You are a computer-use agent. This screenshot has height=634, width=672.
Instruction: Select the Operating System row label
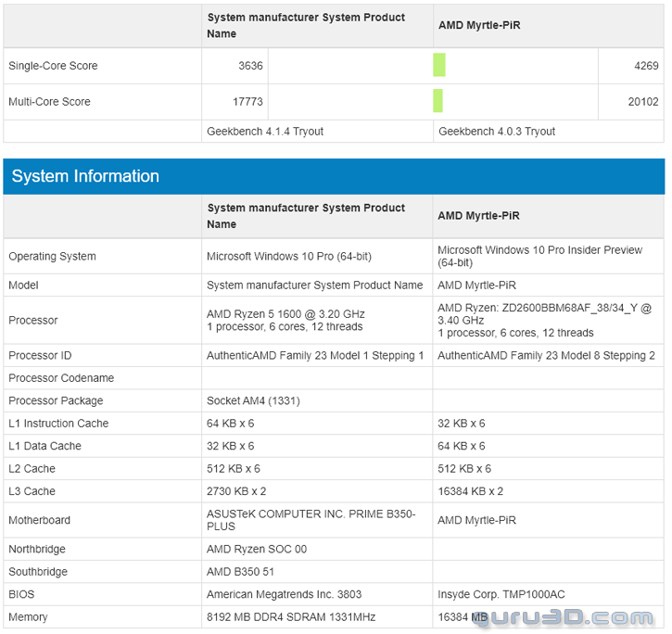pyautogui.click(x=52, y=257)
